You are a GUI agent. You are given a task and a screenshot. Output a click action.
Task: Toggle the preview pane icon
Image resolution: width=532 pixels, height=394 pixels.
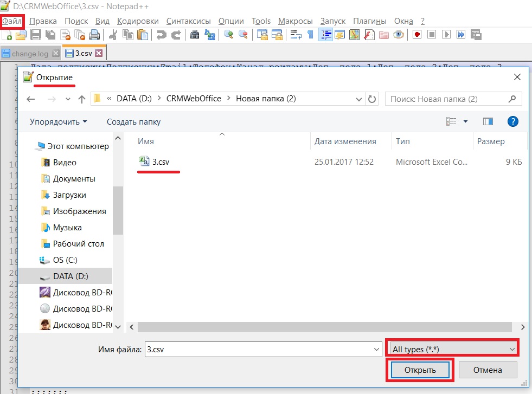click(488, 121)
